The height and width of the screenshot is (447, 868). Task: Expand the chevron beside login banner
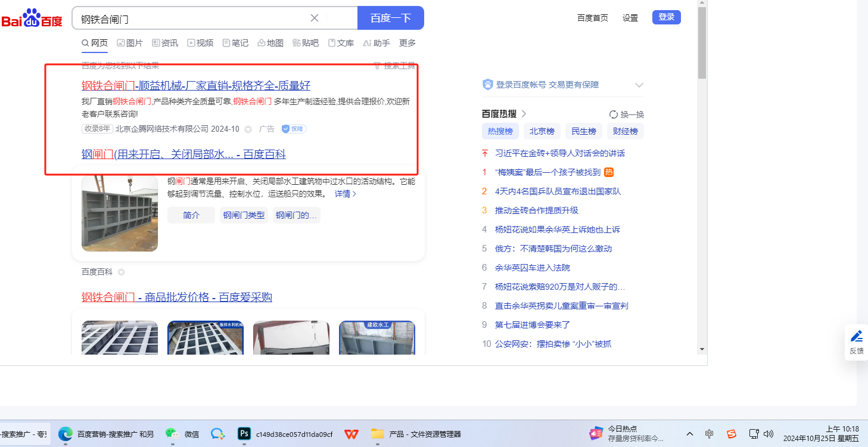[639, 85]
